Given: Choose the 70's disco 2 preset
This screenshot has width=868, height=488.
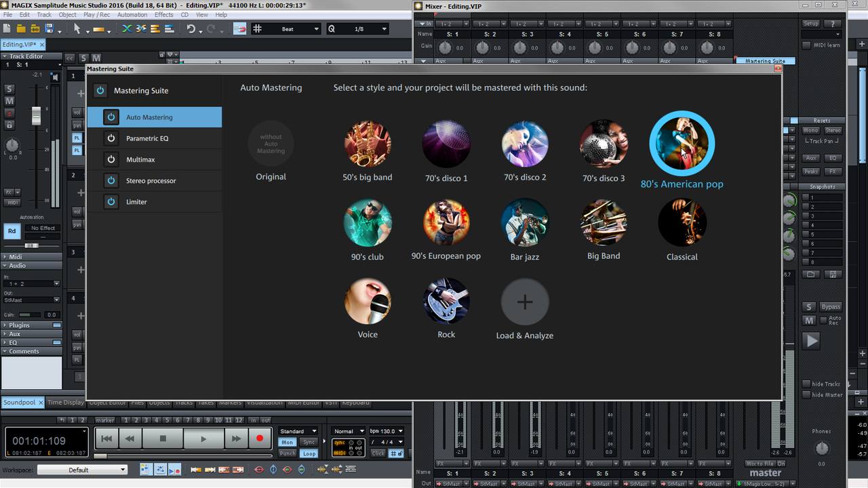Looking at the screenshot, I should coord(525,144).
